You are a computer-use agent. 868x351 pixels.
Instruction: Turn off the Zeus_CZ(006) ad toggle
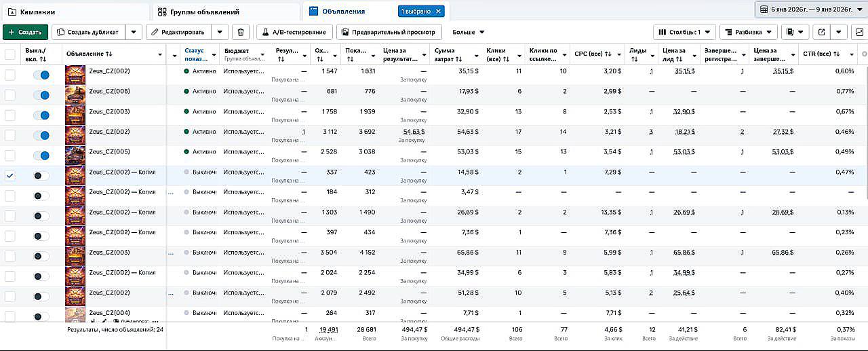point(41,96)
